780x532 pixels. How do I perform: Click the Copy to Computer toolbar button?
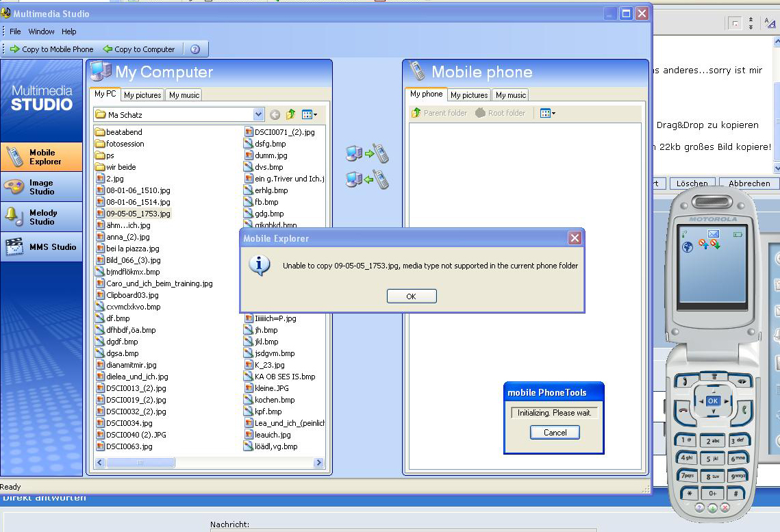(139, 49)
